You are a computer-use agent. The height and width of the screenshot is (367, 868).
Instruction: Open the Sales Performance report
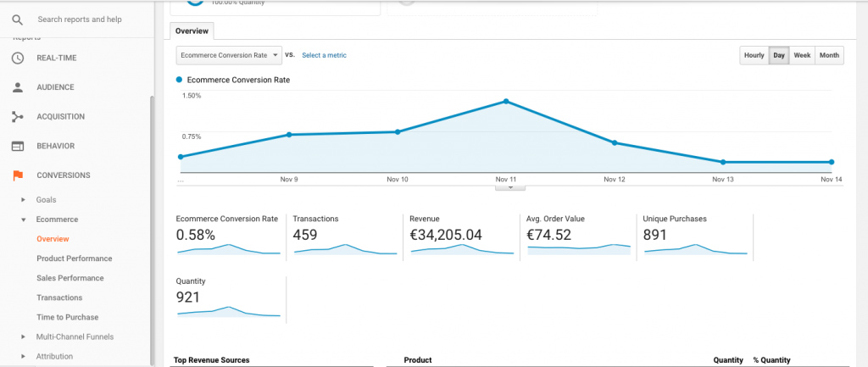click(70, 278)
